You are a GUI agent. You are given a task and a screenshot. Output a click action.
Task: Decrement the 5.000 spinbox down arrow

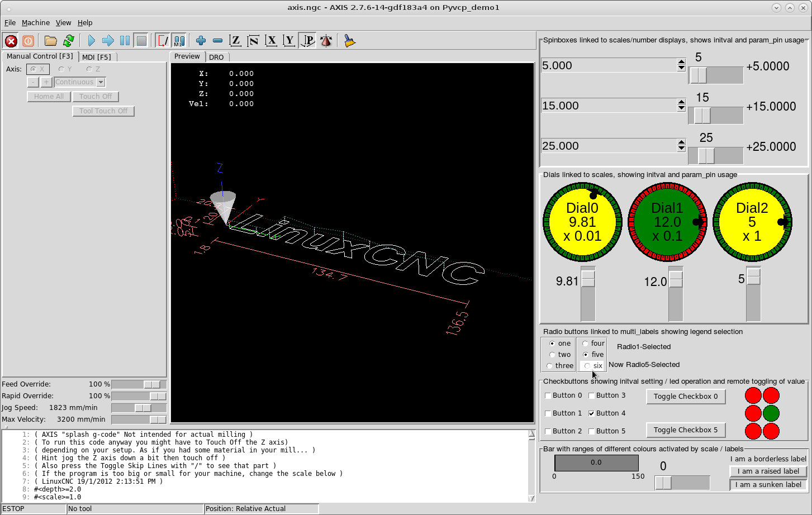click(x=681, y=69)
